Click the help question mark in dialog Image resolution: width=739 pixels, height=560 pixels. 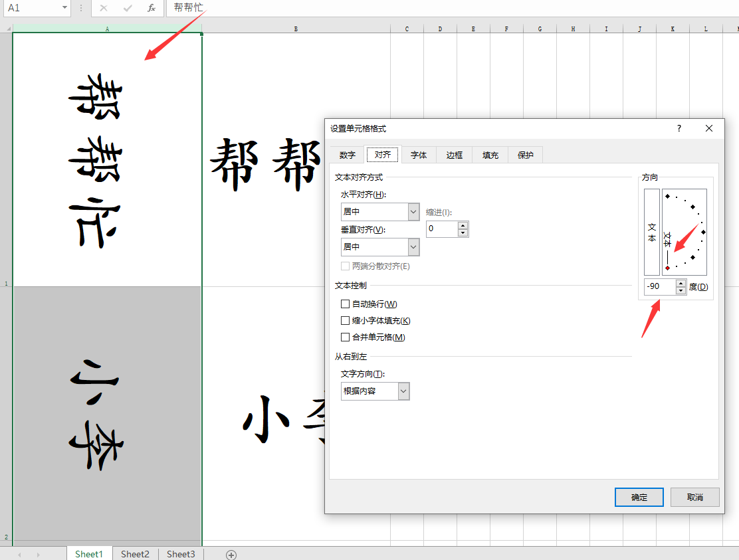(x=679, y=129)
